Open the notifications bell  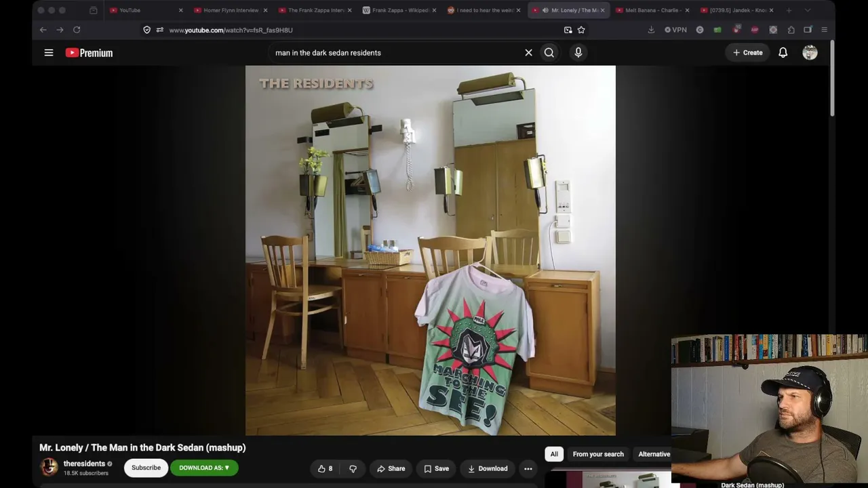783,52
